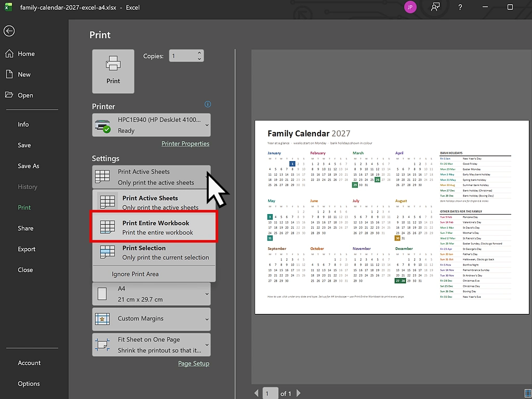Image resolution: width=532 pixels, height=399 pixels.
Task: Go to the next page arrow in preview
Action: coord(299,393)
